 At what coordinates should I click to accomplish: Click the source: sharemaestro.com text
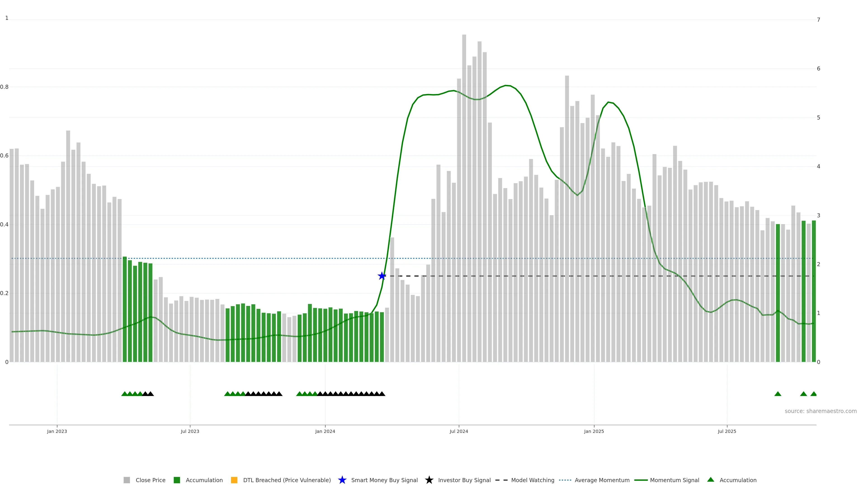pyautogui.click(x=821, y=411)
